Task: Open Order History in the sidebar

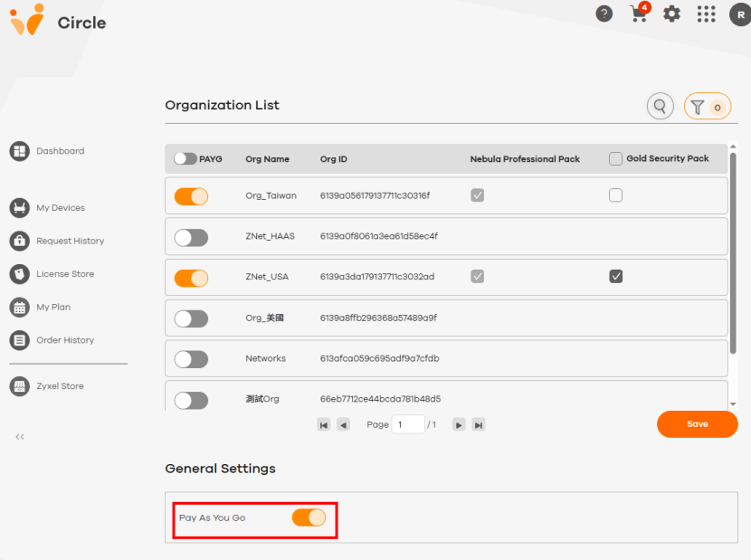Action: click(x=65, y=340)
